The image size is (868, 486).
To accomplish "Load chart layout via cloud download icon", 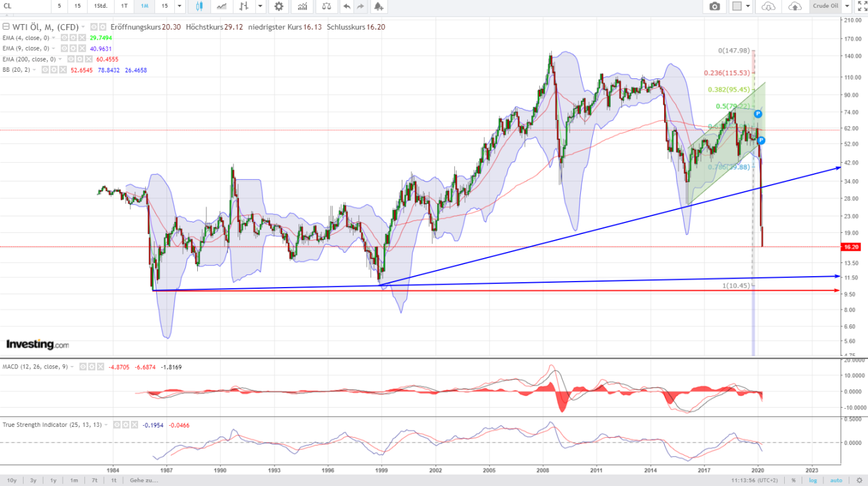I will pos(768,6).
